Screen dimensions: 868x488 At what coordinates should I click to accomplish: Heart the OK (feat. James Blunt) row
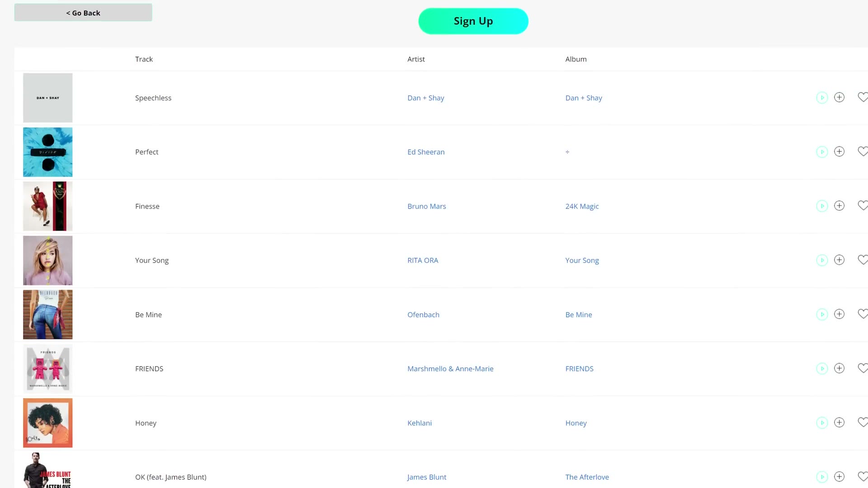pyautogui.click(x=863, y=477)
